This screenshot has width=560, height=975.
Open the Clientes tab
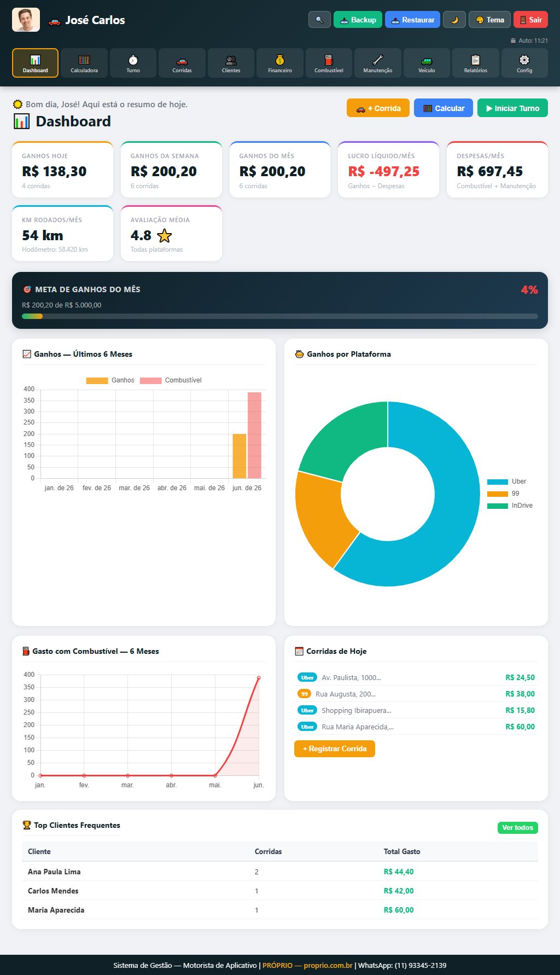tap(231, 63)
